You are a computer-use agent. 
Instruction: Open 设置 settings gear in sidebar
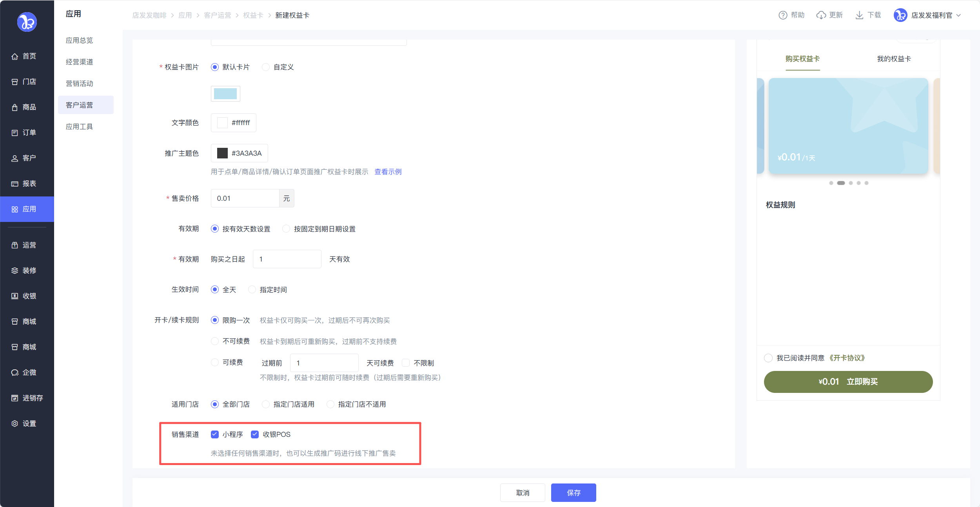[x=15, y=423]
